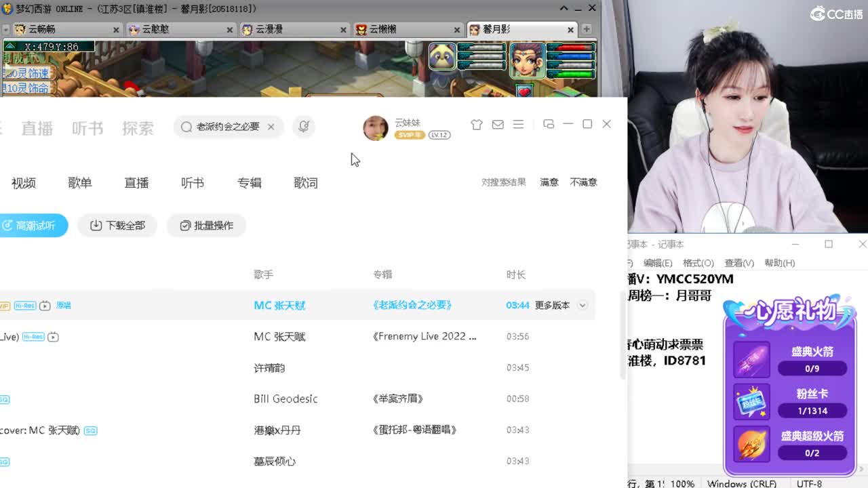Click the panda pet portrait in the game
Image resolution: width=868 pixels, height=488 pixels.
(x=442, y=57)
